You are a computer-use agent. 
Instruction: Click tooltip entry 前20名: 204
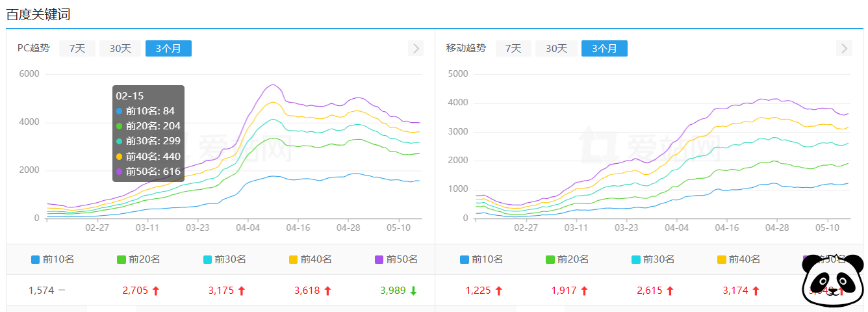[148, 126]
